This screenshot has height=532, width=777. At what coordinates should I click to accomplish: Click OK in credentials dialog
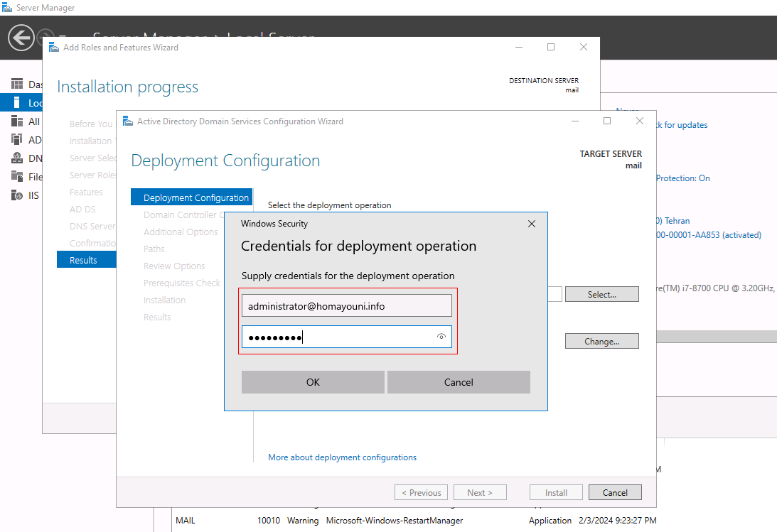313,382
